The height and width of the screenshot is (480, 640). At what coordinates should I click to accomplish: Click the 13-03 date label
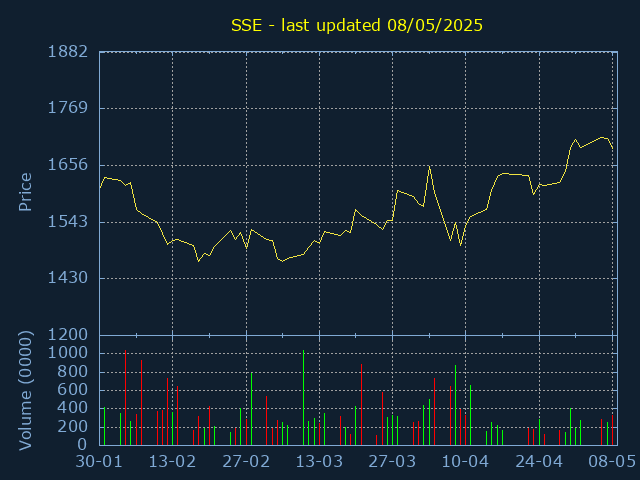(x=319, y=462)
